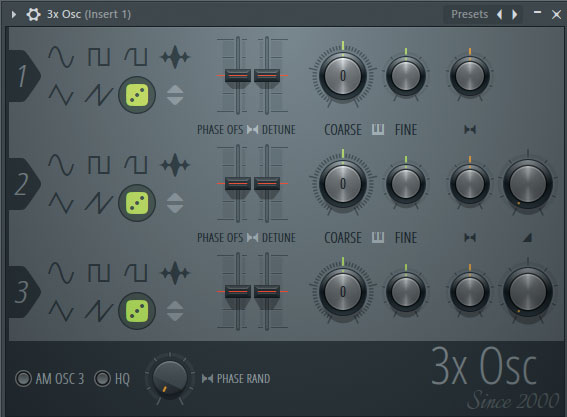Click the volume wedge icon under oscillator 2
The image size is (567, 417).
(x=527, y=238)
